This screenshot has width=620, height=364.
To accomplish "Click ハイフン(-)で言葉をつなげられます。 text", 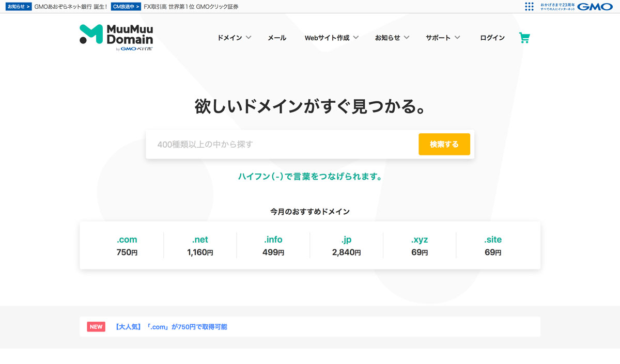I will (x=310, y=177).
